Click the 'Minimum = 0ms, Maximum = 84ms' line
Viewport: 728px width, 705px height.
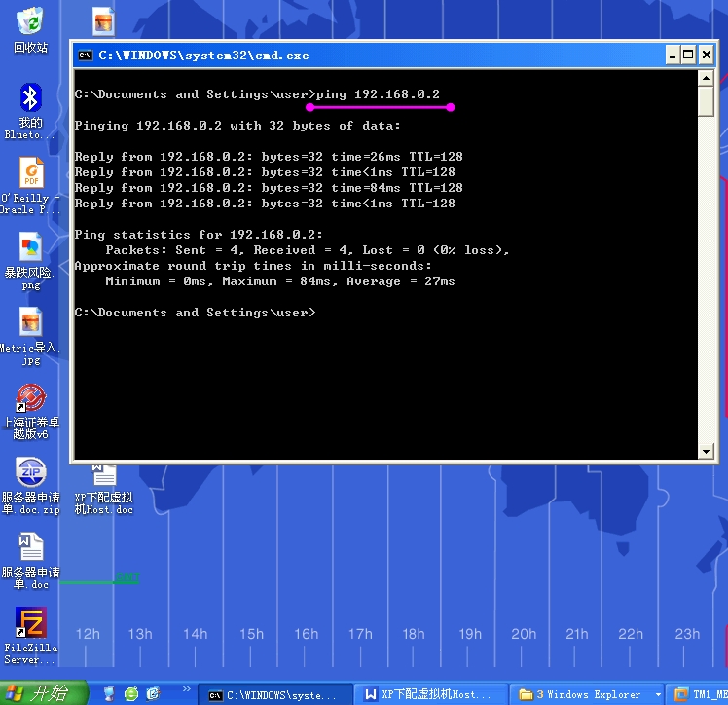point(280,281)
